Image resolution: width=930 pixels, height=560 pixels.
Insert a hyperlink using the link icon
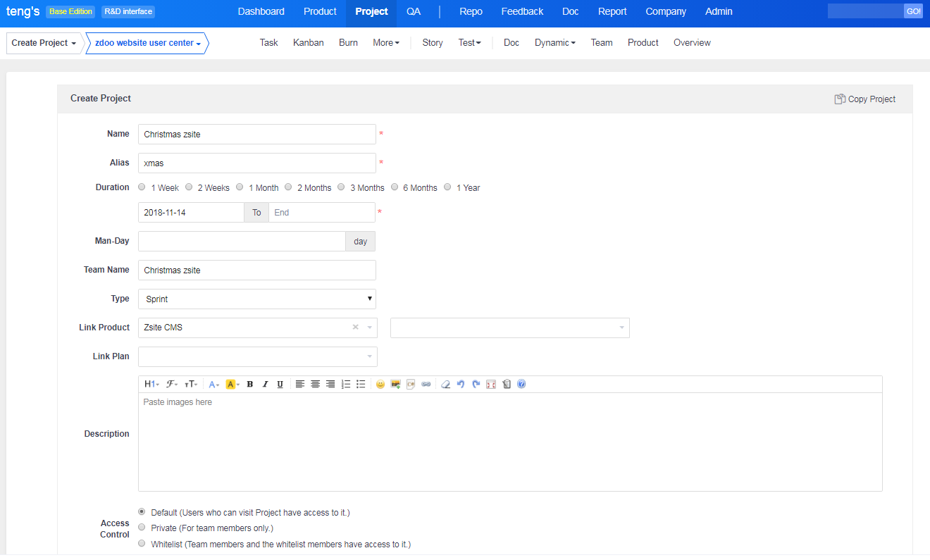coord(426,385)
